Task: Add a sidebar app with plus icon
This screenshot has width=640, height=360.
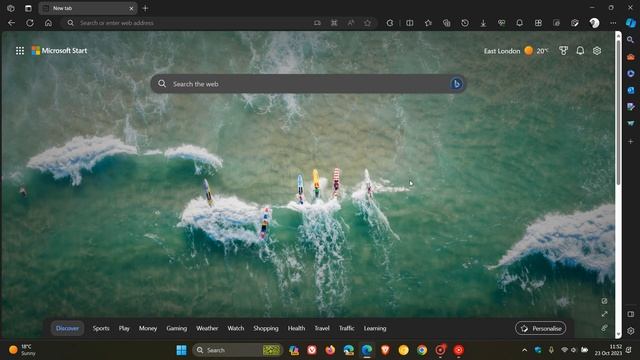Action: 631,141
